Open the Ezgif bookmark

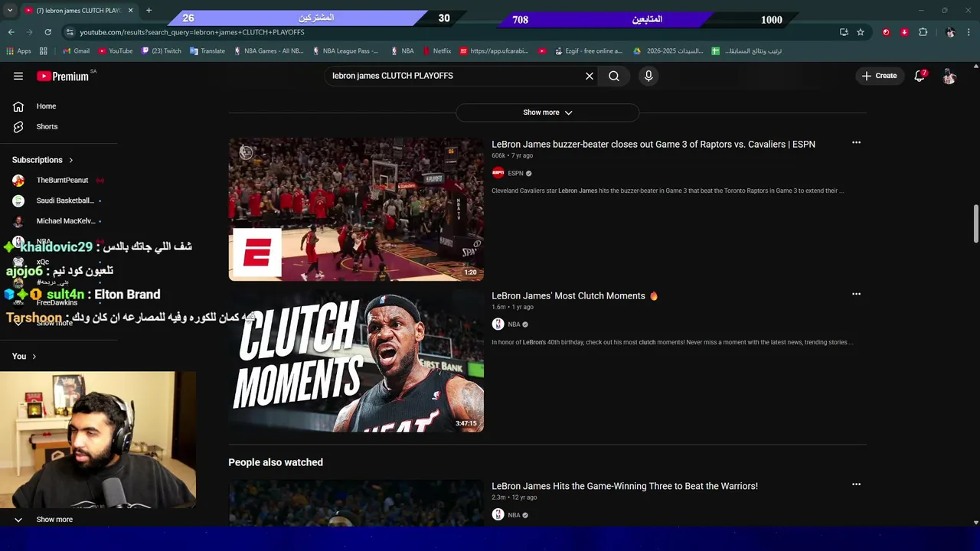point(587,51)
